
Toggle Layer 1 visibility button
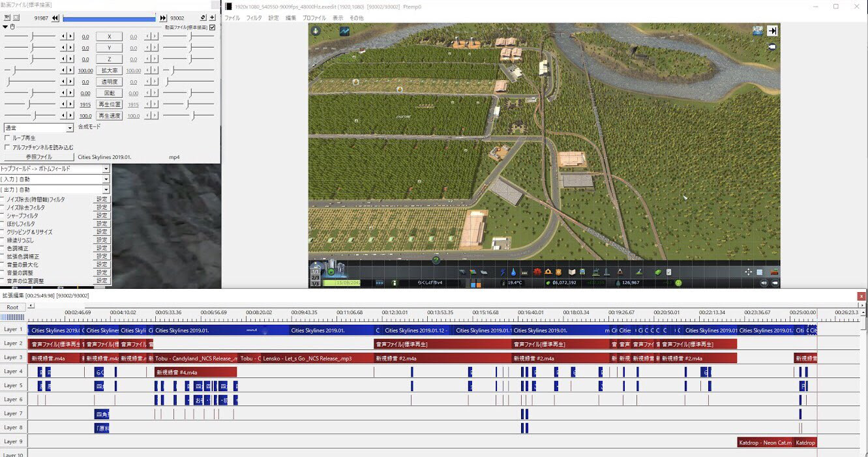pos(13,329)
